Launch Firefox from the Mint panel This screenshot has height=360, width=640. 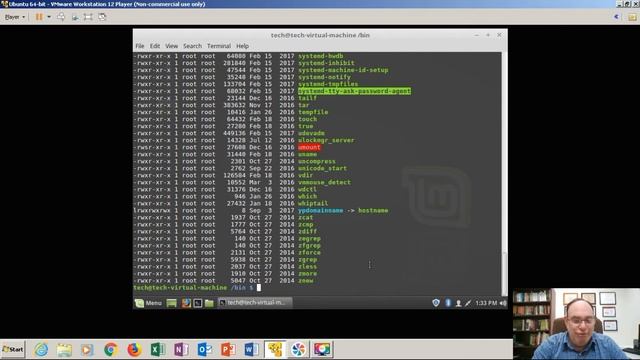186,303
